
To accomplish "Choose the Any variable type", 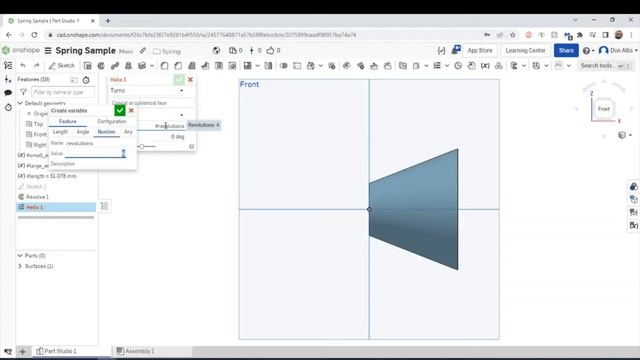I will (128, 132).
